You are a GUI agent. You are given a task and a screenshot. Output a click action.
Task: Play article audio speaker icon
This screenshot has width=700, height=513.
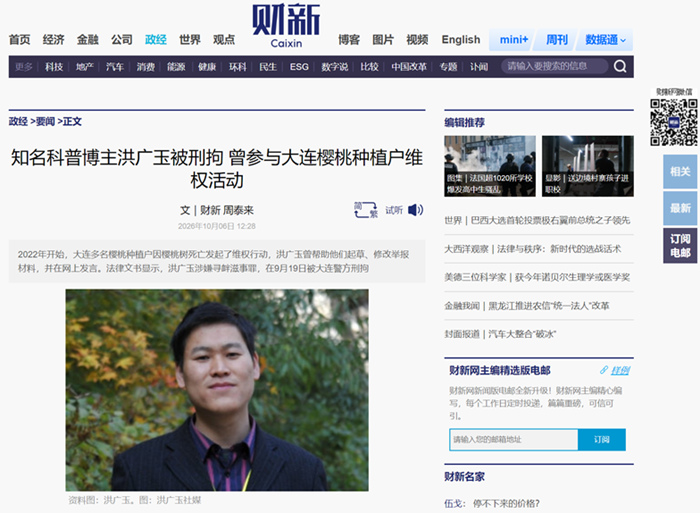click(416, 210)
